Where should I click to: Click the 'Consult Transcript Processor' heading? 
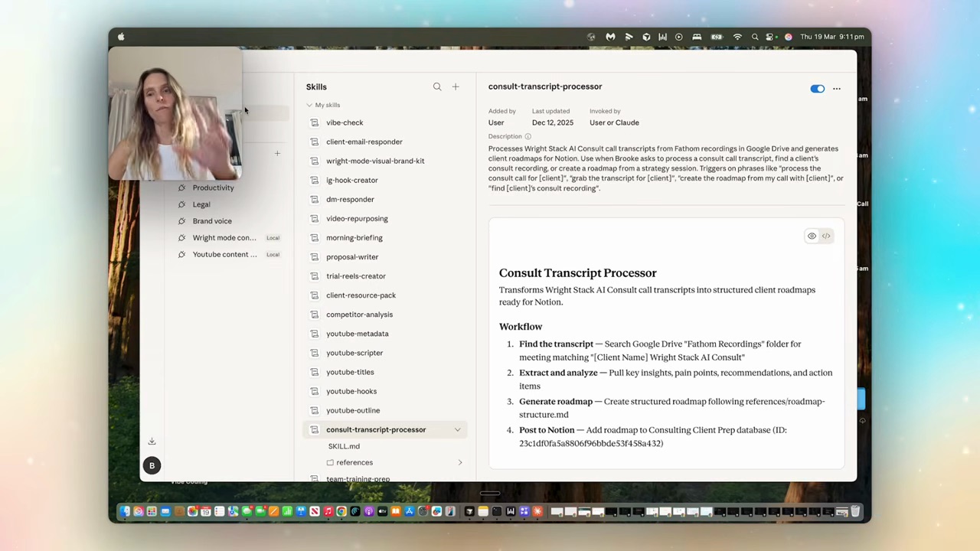tap(578, 273)
